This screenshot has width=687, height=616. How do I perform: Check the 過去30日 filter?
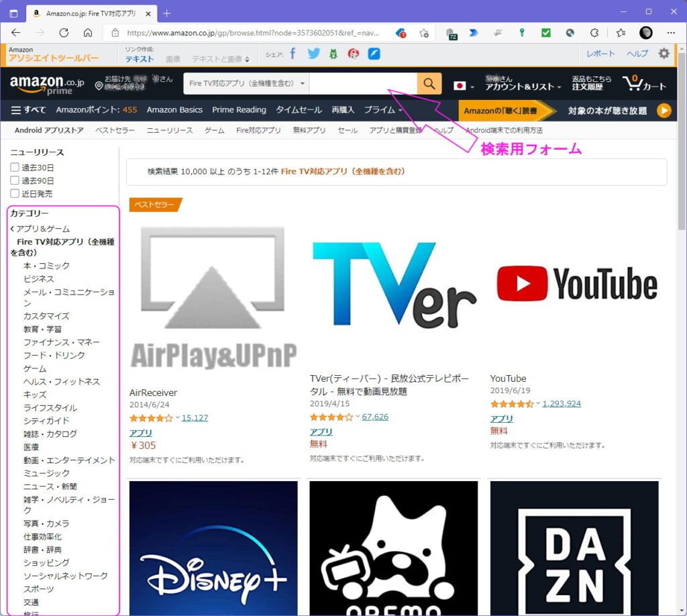(15, 167)
